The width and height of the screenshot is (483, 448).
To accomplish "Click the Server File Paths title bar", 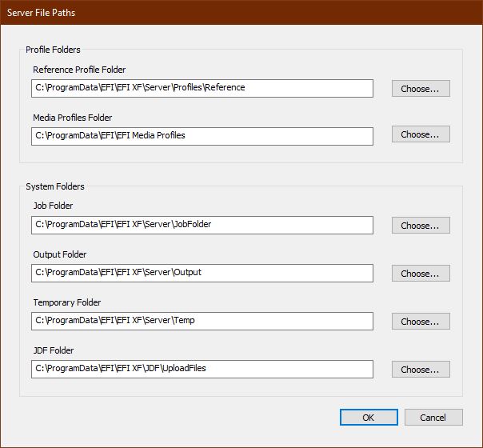I will [x=241, y=13].
